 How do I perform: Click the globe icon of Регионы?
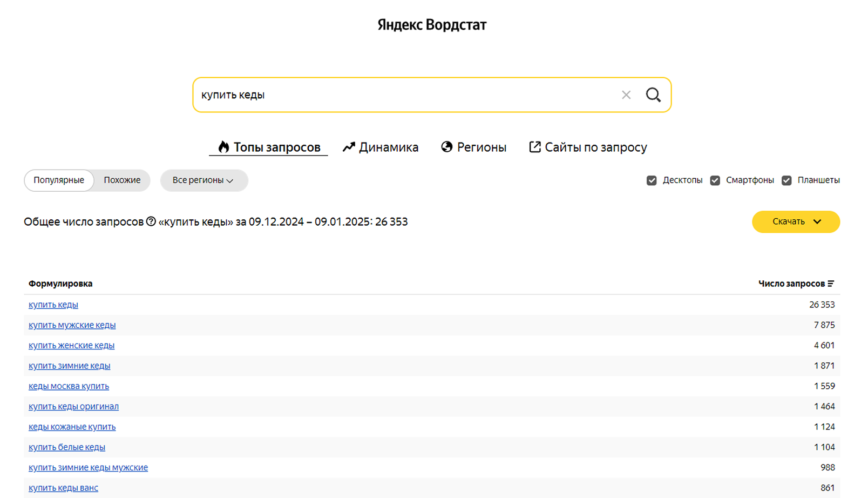pos(446,147)
